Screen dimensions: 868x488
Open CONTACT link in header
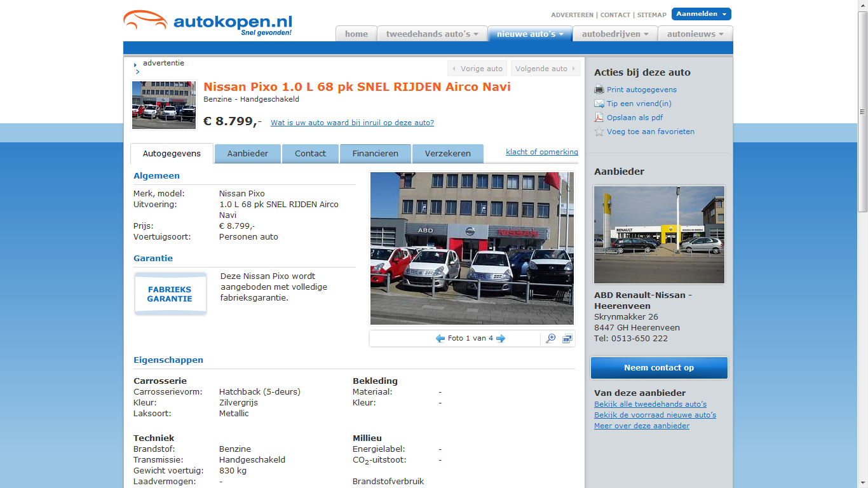(615, 15)
